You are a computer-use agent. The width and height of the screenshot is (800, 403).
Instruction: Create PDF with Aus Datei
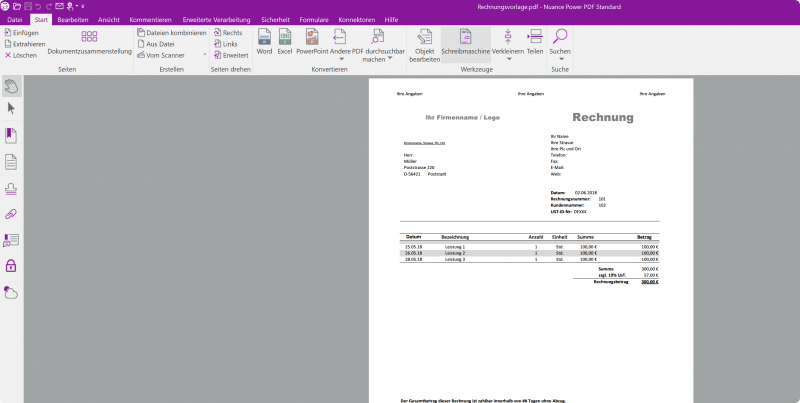tap(156, 44)
